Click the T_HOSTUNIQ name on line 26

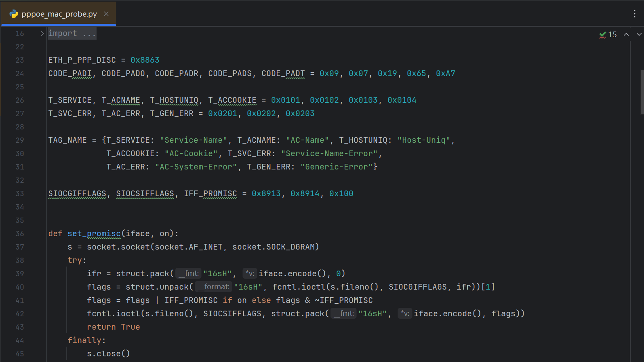pos(174,100)
